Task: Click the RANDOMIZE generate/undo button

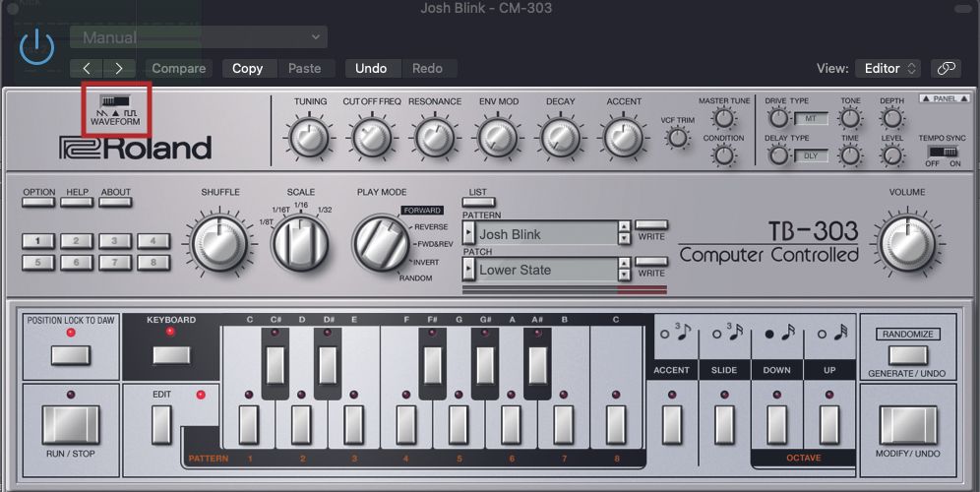Action: tap(907, 355)
